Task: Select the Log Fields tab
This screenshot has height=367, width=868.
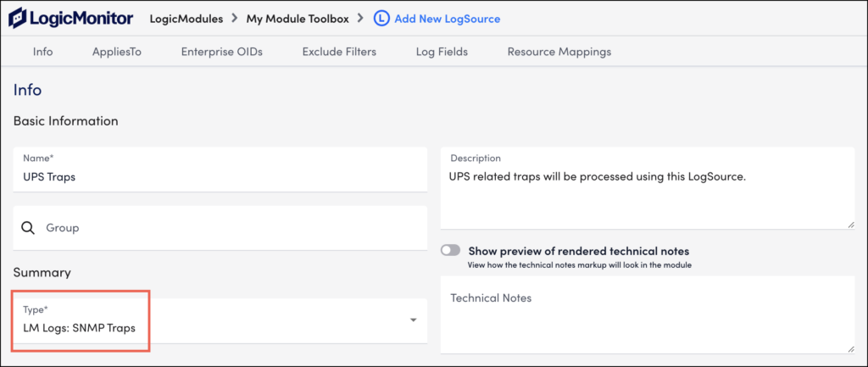Action: pos(442,52)
